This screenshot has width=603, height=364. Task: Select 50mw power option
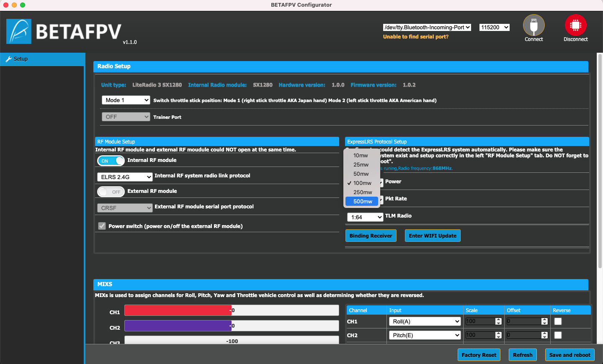[x=362, y=174]
